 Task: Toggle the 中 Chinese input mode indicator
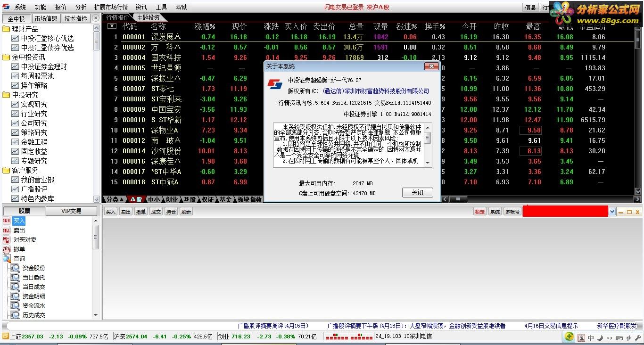(x=591, y=338)
